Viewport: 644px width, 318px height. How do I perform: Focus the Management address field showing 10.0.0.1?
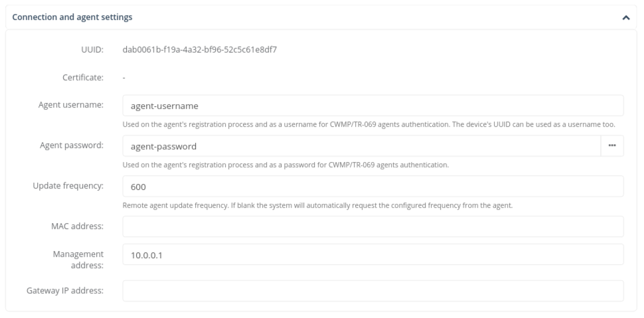click(x=372, y=254)
